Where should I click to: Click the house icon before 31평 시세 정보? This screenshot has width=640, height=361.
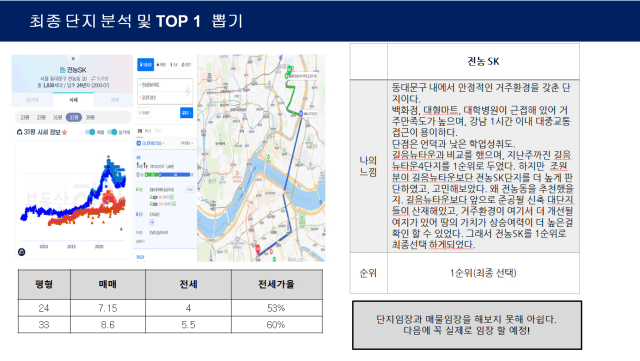click(19, 132)
